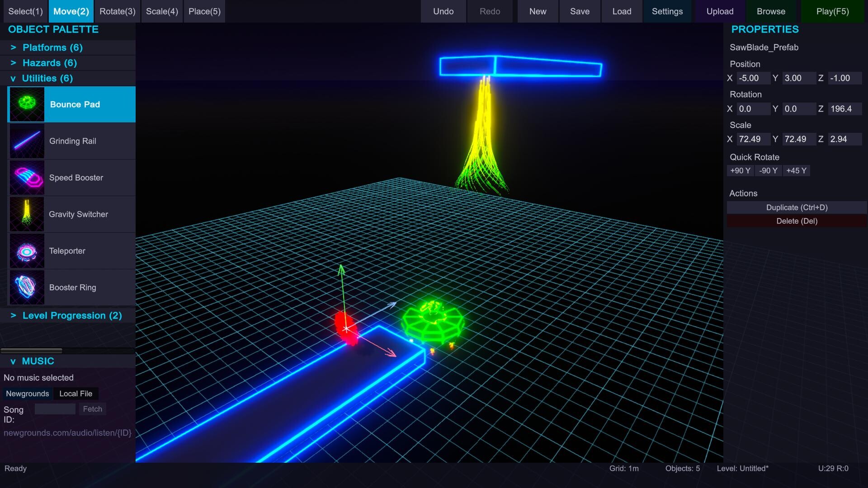This screenshot has height=488, width=868.
Task: Switch to Rotate(3) mode
Action: pos(117,11)
